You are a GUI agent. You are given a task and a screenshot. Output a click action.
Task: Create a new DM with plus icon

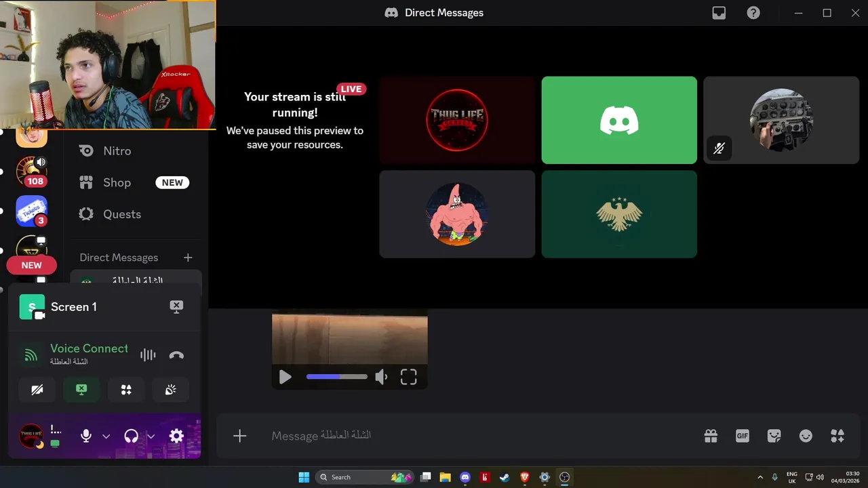pos(188,258)
